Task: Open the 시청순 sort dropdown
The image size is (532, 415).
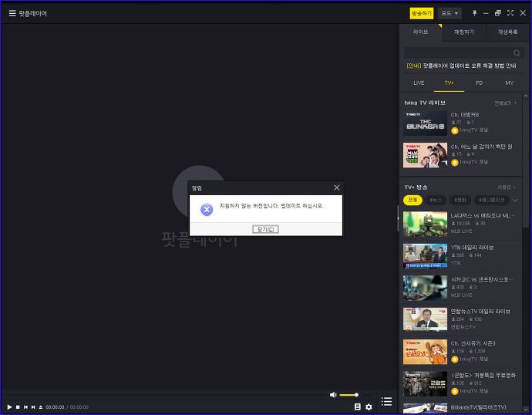Action: 507,187
